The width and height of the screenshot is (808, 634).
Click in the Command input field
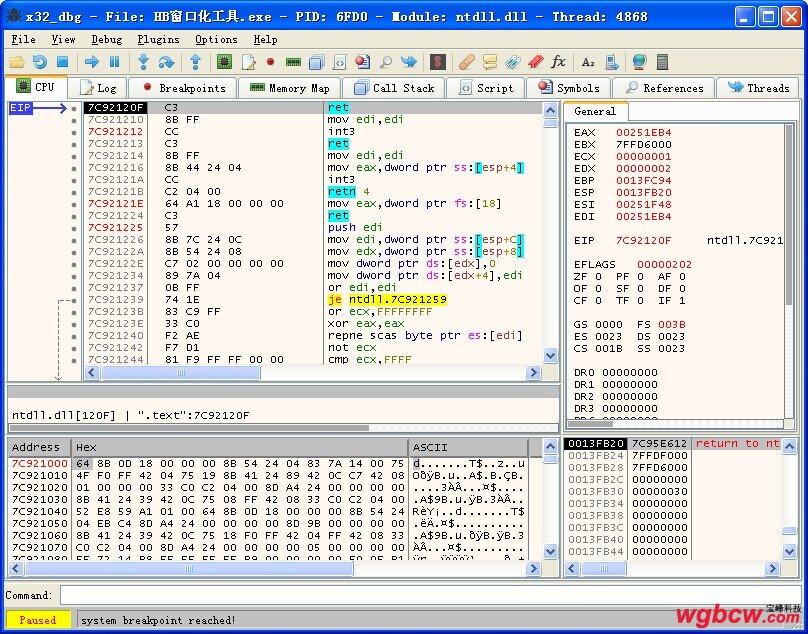(430, 595)
